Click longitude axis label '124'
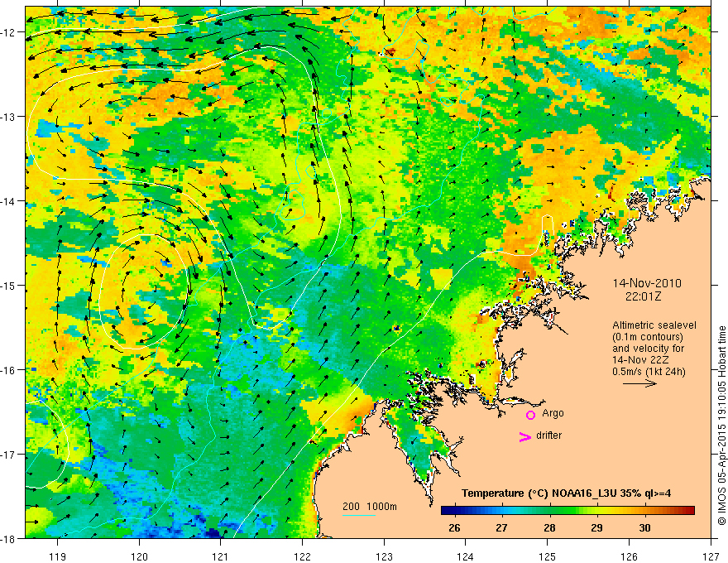 466,556
